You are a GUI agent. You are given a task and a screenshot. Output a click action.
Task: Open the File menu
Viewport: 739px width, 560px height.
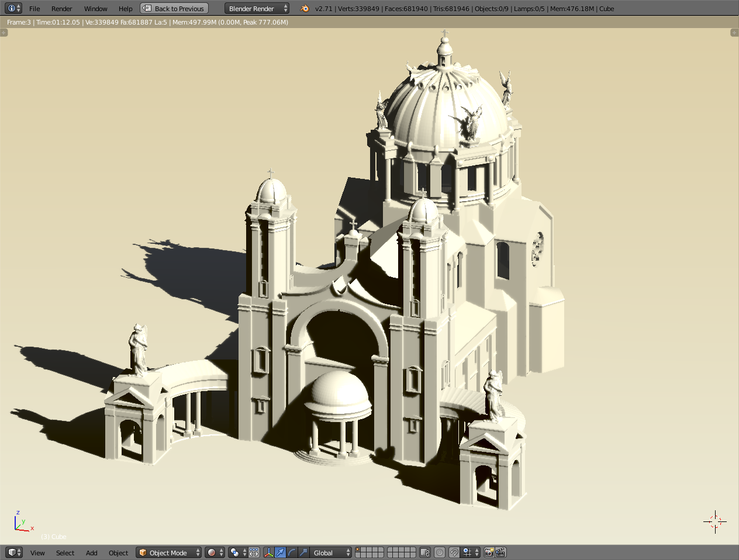click(x=34, y=9)
